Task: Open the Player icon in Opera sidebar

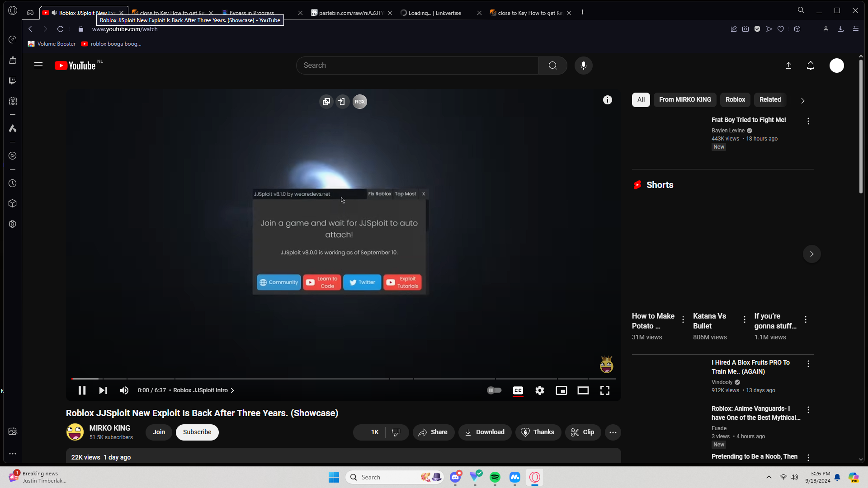Action: [x=13, y=156]
